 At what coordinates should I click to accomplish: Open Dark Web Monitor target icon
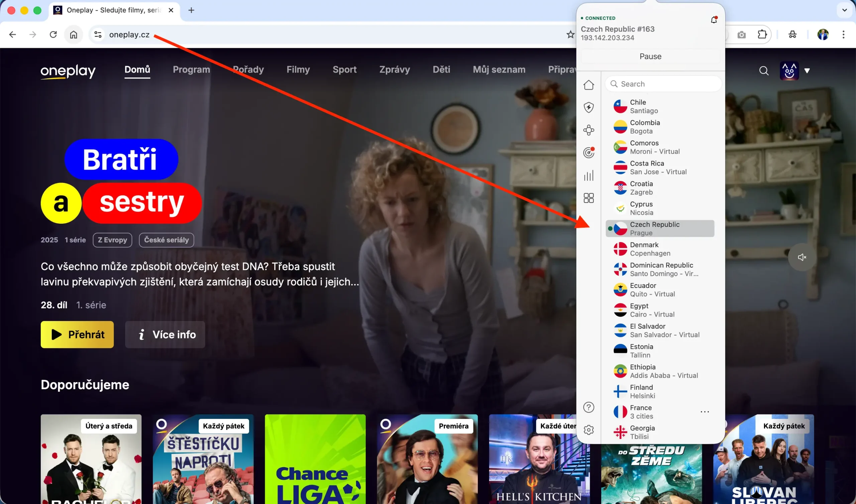[589, 153]
